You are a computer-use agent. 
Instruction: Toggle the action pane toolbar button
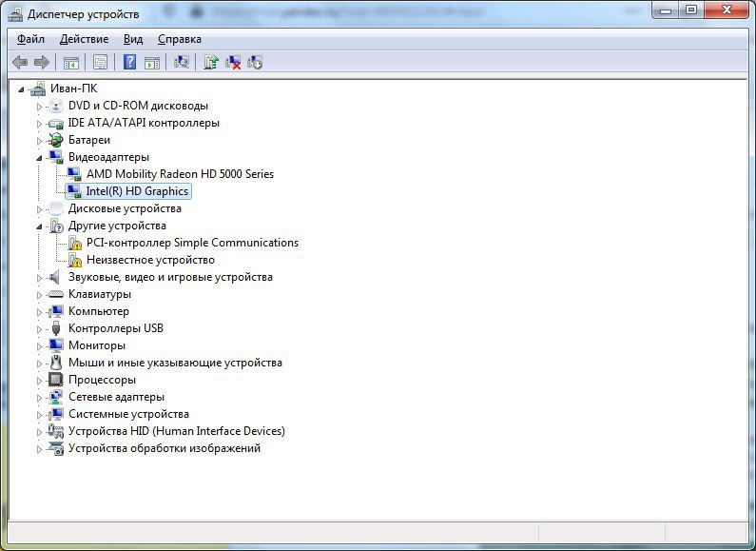click(152, 62)
